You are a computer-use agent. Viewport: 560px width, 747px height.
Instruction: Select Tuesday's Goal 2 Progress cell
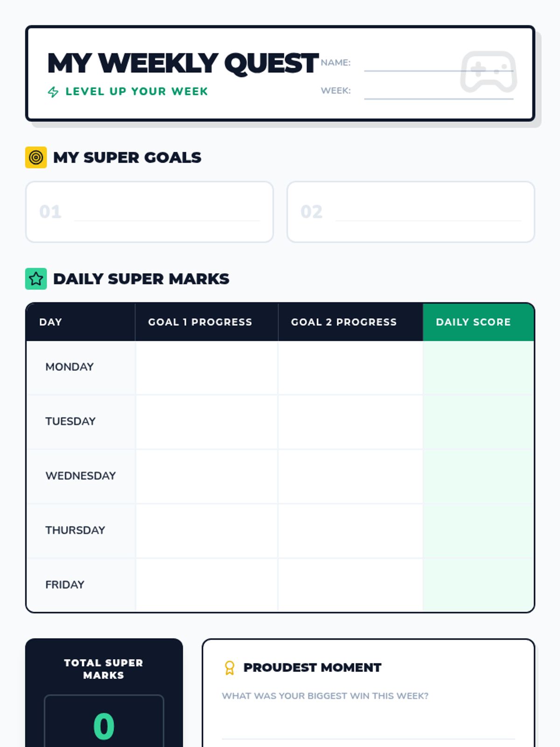click(350, 422)
